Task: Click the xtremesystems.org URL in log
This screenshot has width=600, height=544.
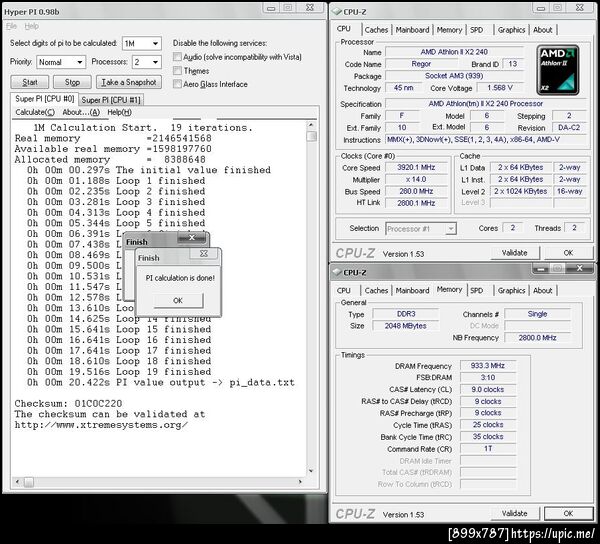Action: pyautogui.click(x=101, y=425)
